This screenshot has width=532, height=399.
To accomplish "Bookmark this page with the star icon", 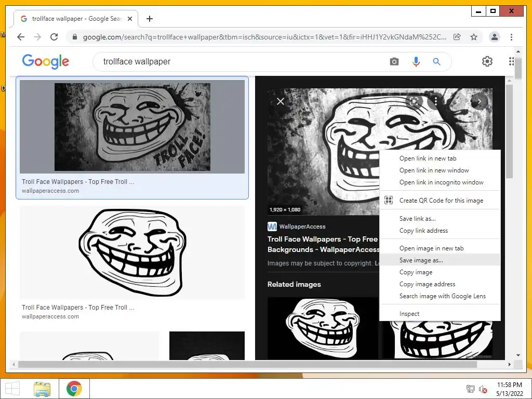I will 474,37.
